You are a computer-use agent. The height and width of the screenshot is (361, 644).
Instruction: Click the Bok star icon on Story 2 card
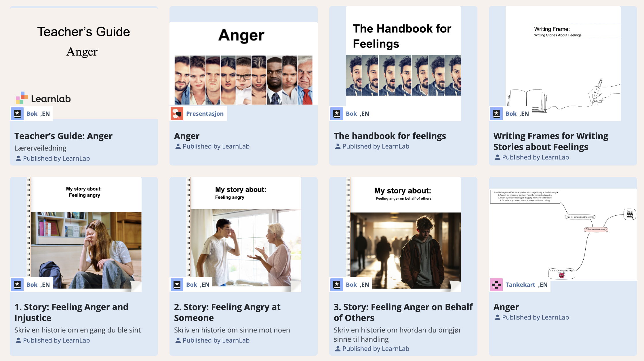coord(177,285)
